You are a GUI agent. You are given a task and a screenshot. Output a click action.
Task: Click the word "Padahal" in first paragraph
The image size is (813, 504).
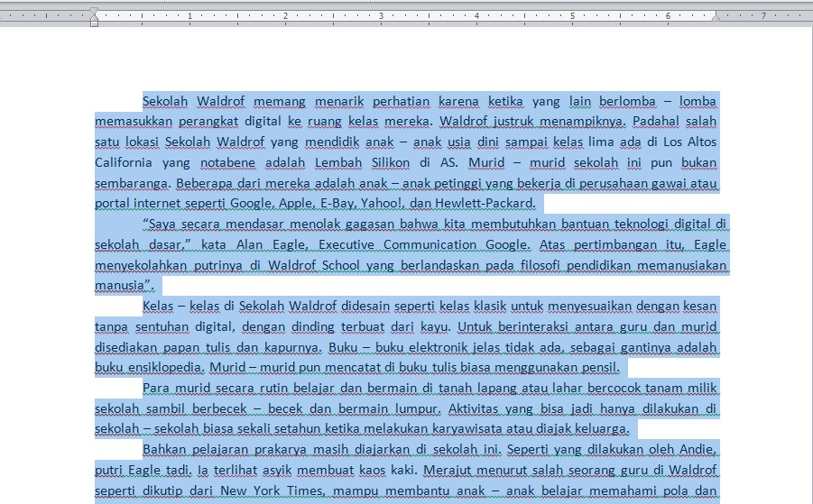coord(655,121)
